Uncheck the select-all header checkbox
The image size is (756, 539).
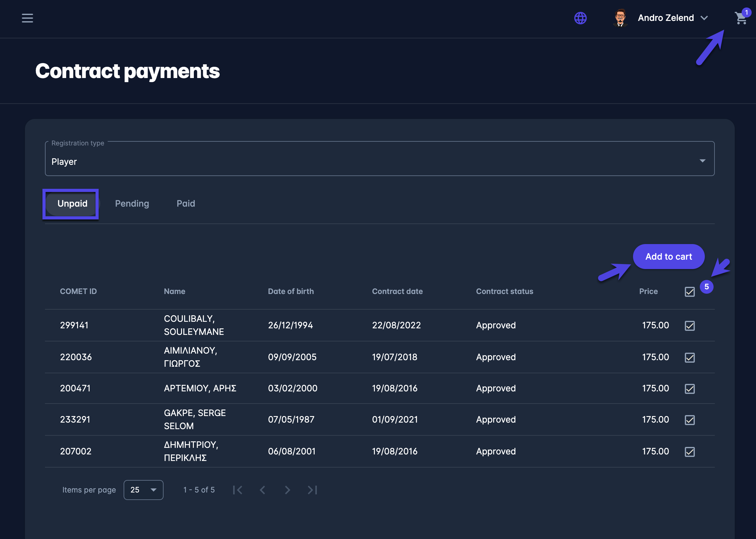click(x=690, y=292)
